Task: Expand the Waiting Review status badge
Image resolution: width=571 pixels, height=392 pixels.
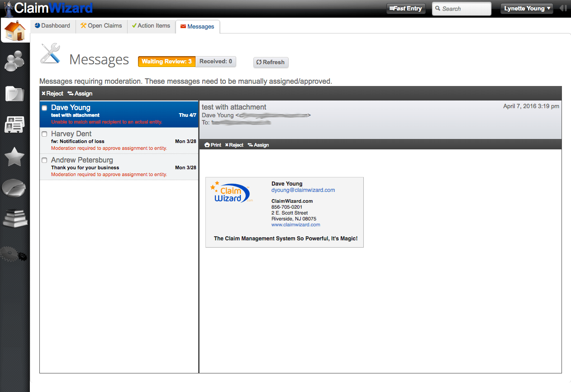Action: tap(167, 62)
